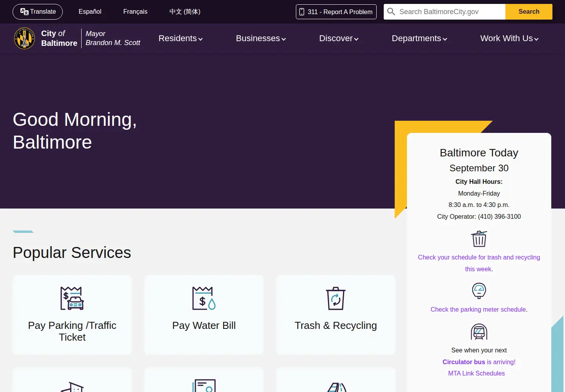Click the parking ticket receipt icon
Image resolution: width=565 pixels, height=392 pixels.
point(72,298)
